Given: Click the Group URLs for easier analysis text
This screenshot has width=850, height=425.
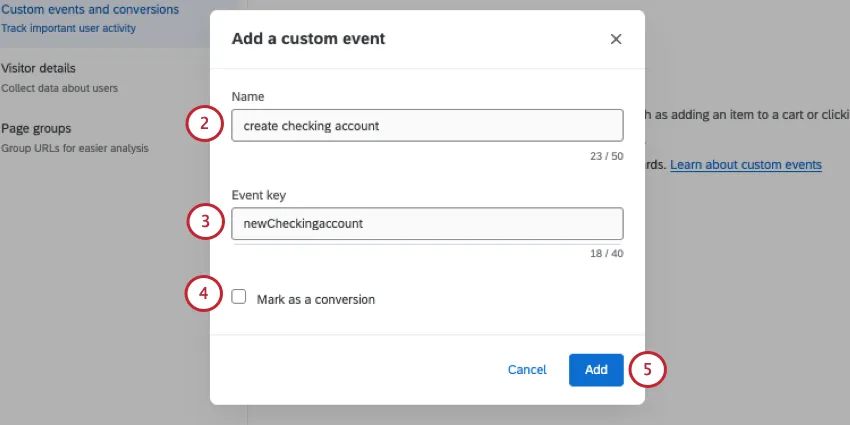Looking at the screenshot, I should click(75, 148).
